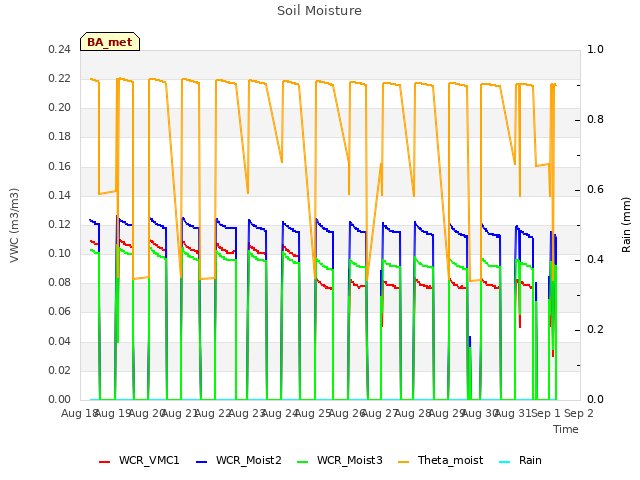
Task: Click the 0.2 rain axis tick label
Action: (595, 329)
